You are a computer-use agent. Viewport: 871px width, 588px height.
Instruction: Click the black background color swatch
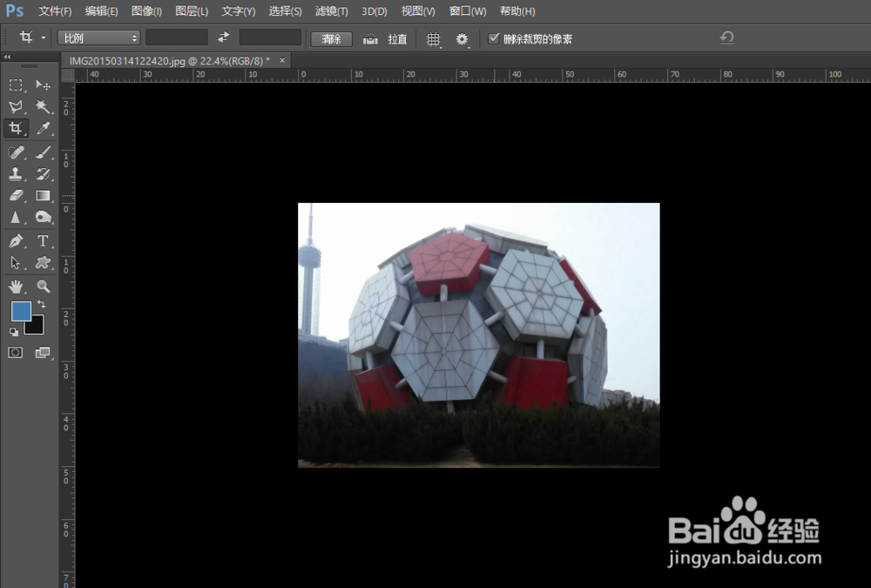pyautogui.click(x=37, y=327)
